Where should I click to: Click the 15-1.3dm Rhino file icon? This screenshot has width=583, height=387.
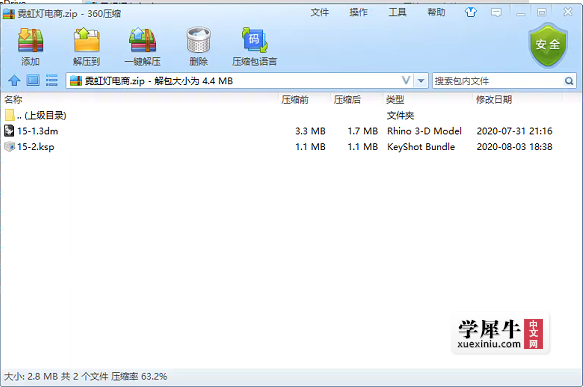tap(9, 131)
